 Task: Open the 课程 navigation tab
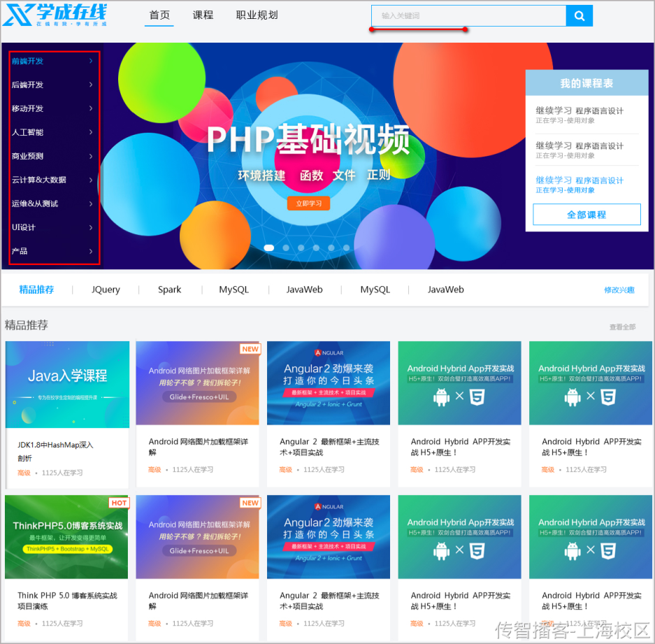[x=203, y=15]
